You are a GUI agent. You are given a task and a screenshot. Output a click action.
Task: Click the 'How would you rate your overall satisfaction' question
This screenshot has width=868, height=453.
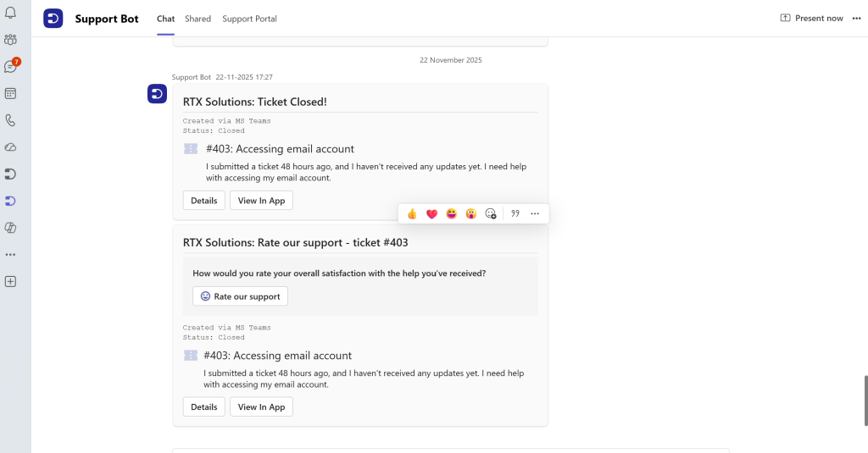pos(339,273)
